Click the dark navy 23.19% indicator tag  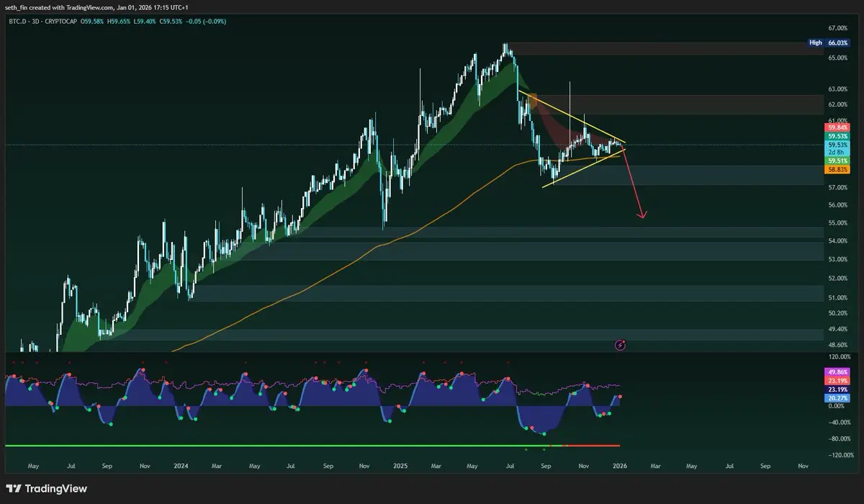point(837,390)
